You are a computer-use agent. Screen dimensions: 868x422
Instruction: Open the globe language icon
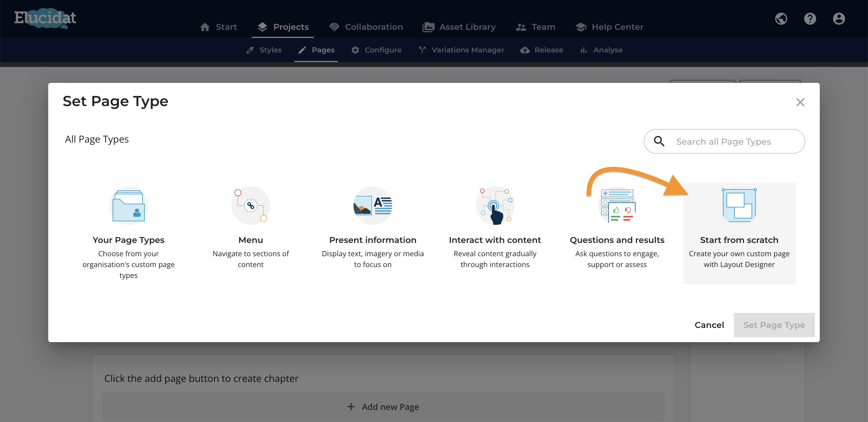tap(781, 19)
